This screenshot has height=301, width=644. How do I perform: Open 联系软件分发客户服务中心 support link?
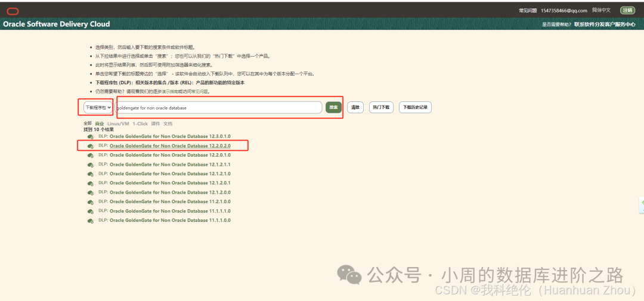click(605, 24)
